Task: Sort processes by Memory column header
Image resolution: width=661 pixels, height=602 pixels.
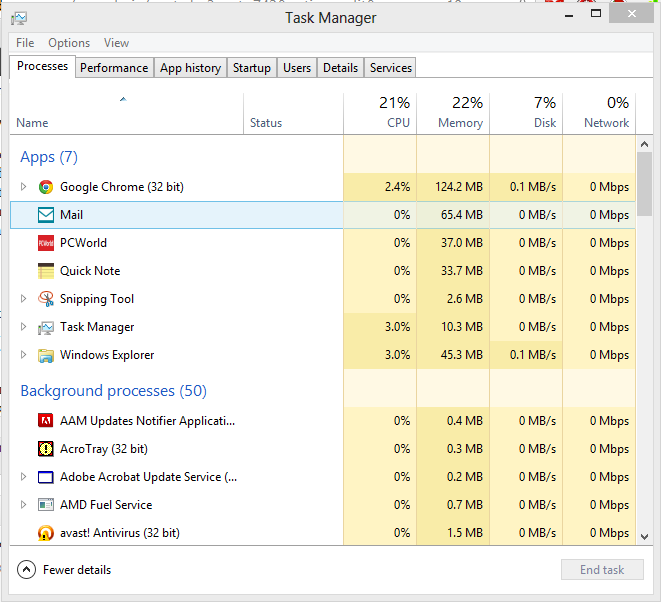Action: coord(453,113)
